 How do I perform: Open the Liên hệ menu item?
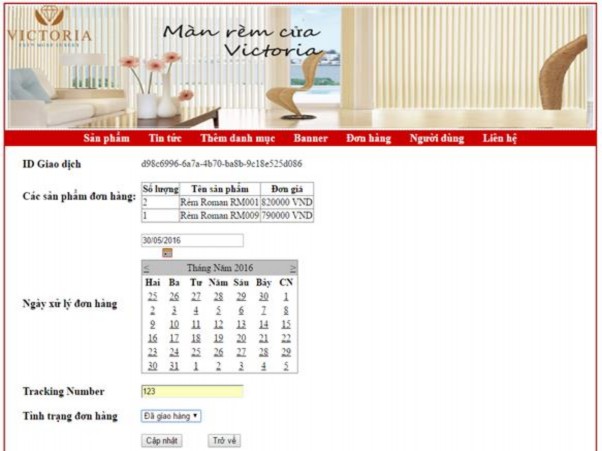500,138
